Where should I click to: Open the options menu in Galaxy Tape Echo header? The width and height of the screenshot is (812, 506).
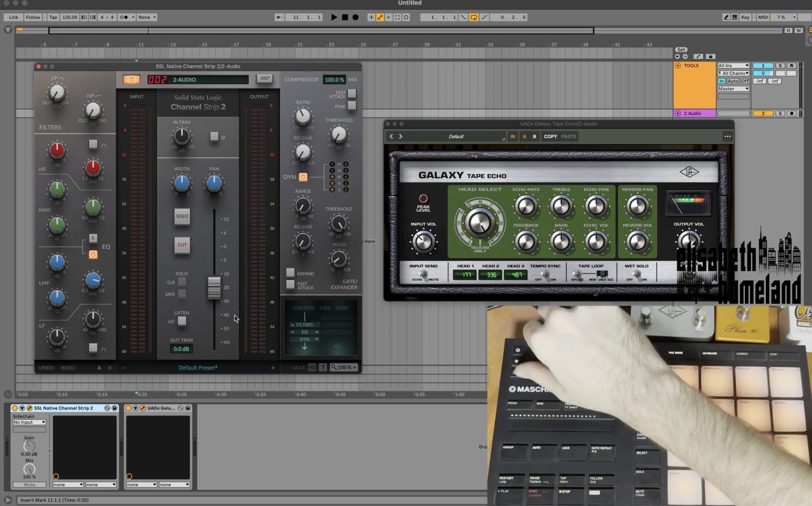(x=727, y=136)
